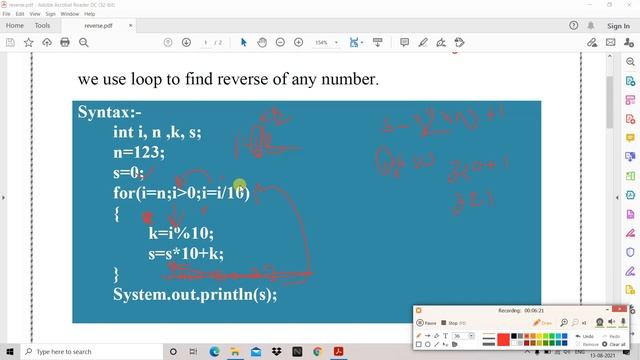Open the File menu

(x=7, y=14)
